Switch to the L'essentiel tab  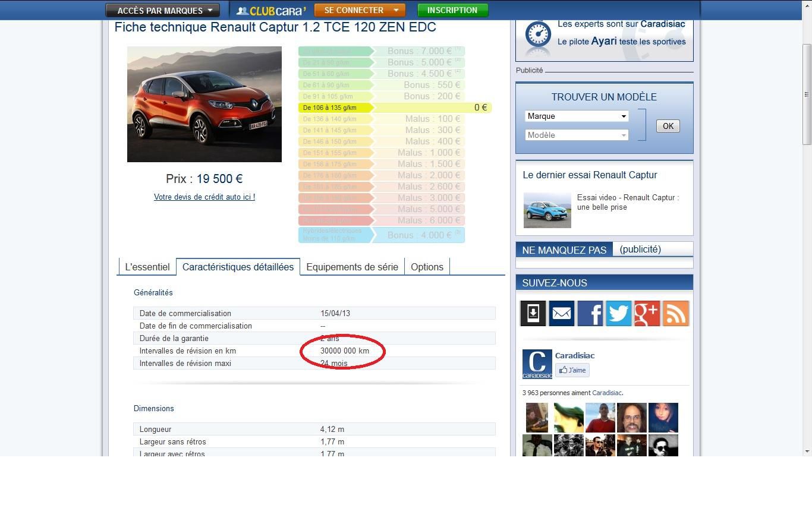[147, 267]
